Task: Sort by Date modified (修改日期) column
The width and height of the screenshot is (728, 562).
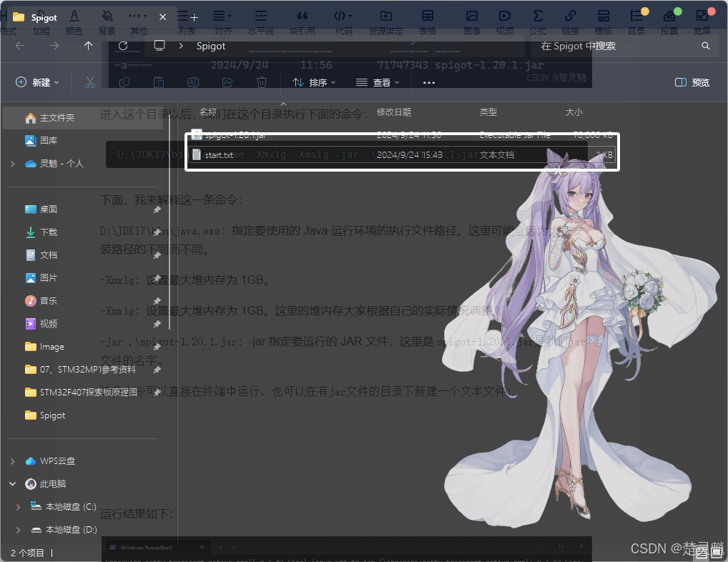Action: click(394, 112)
